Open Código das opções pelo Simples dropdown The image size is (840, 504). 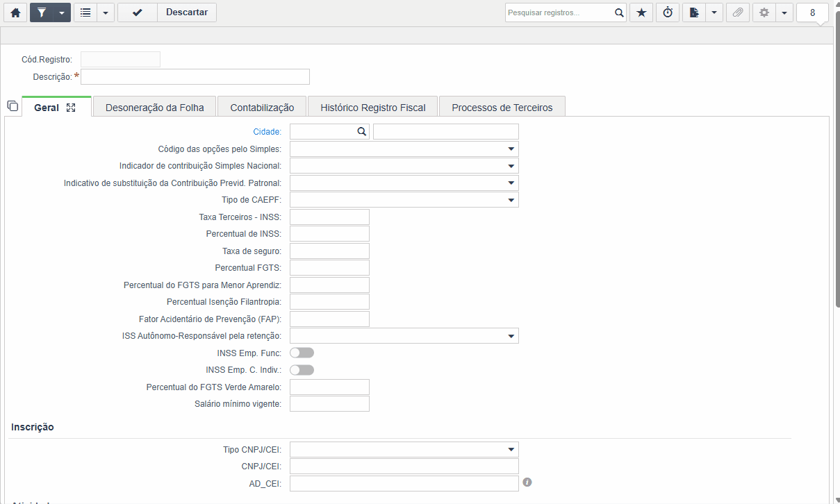(404, 149)
